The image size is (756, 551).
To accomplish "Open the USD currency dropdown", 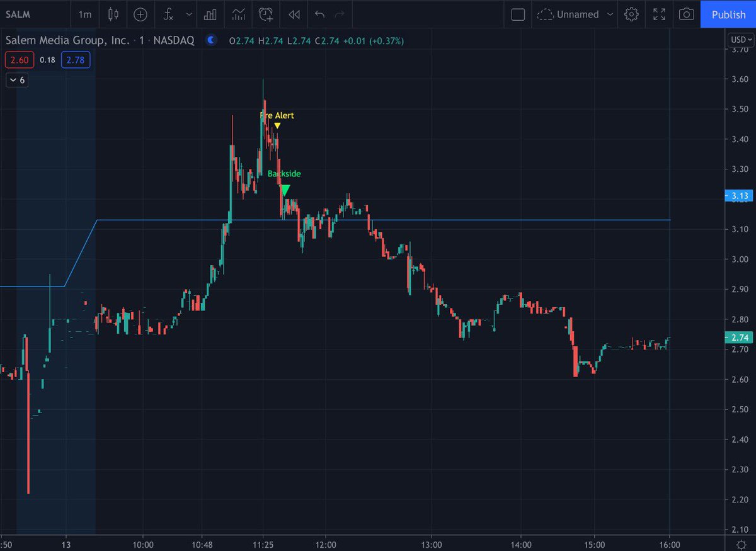I will (x=741, y=40).
